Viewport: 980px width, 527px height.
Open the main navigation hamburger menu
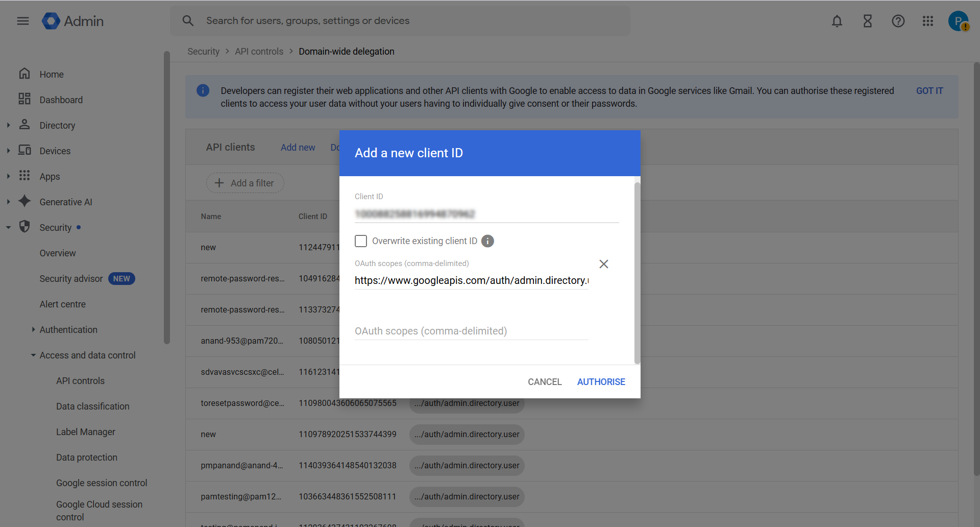point(22,21)
